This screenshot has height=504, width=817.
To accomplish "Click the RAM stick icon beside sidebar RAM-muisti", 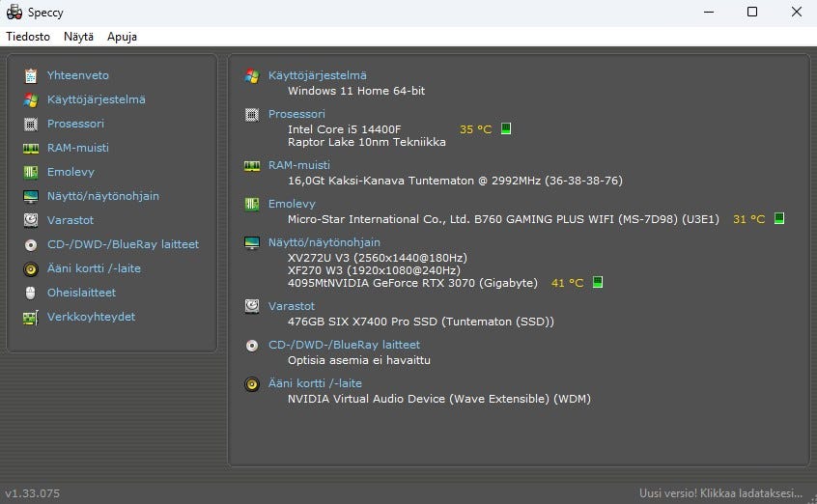I will point(31,149).
